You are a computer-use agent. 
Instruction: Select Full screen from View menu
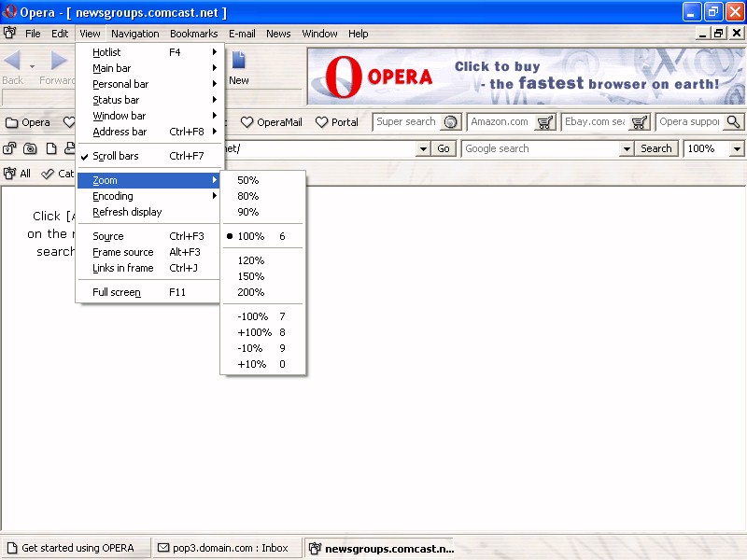117,292
